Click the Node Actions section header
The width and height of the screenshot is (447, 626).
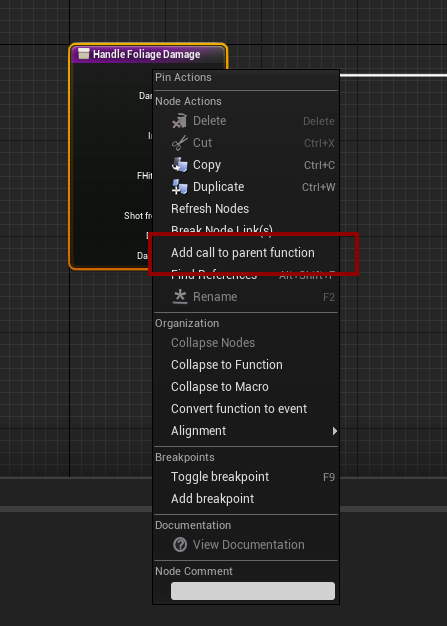(x=188, y=101)
